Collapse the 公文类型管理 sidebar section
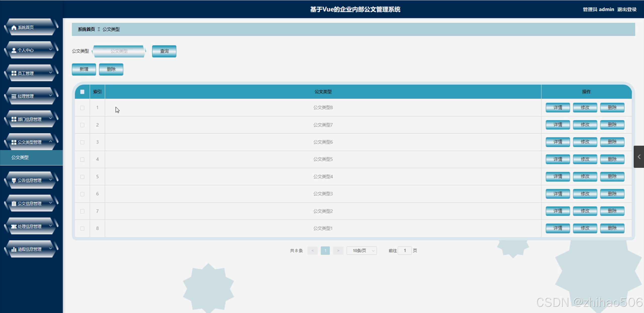 point(50,142)
